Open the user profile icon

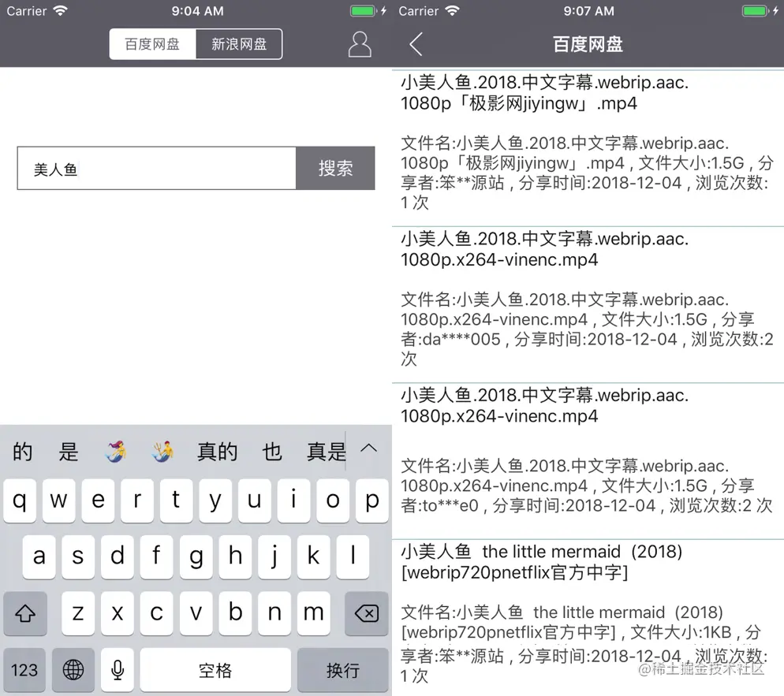click(x=360, y=44)
